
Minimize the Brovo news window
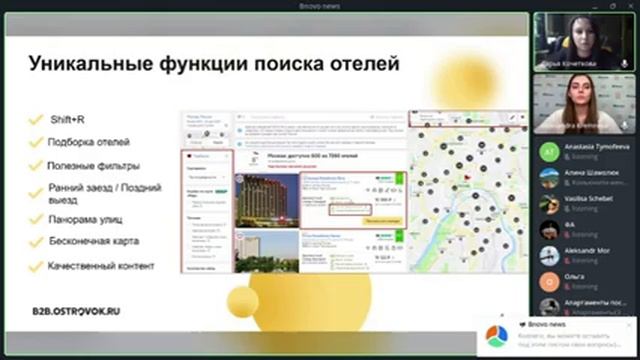pyautogui.click(x=595, y=6)
